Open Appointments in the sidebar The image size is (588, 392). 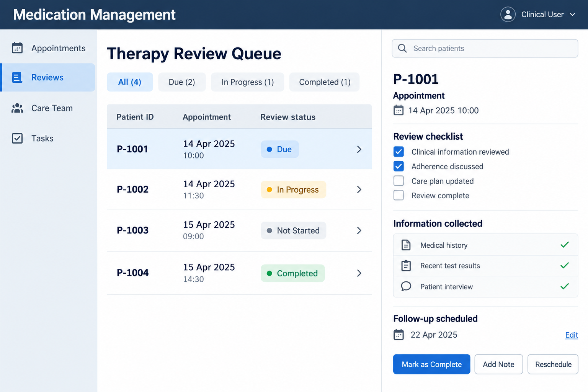click(x=49, y=48)
